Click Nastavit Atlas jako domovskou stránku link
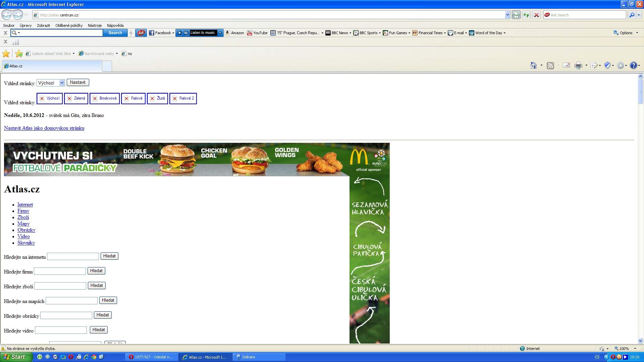Viewport: 644px width, 362px height. click(x=44, y=128)
